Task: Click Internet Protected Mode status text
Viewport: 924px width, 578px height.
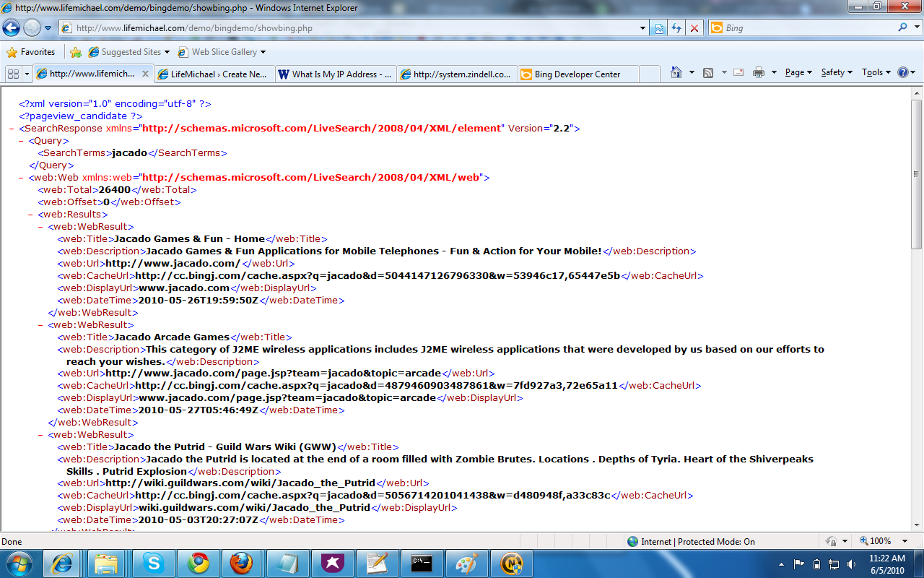Action: pos(698,542)
